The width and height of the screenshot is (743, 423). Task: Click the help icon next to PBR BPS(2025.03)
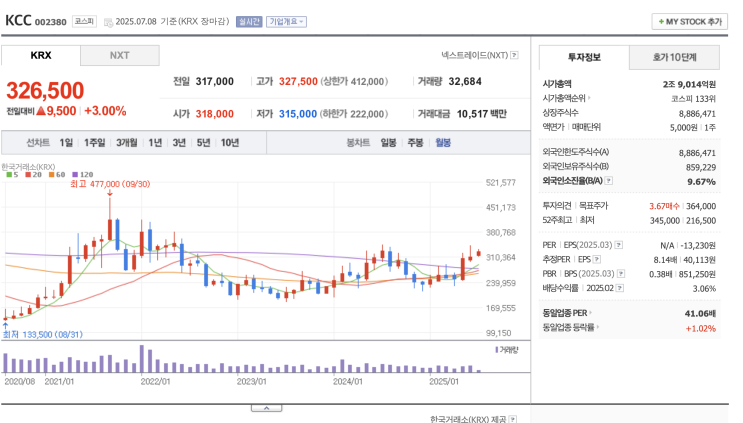(x=621, y=274)
